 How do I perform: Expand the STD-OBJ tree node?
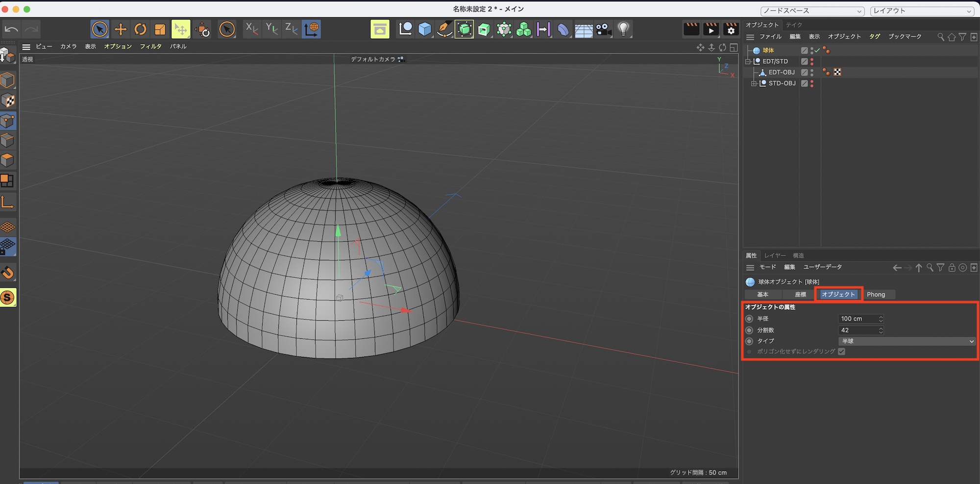(x=754, y=84)
